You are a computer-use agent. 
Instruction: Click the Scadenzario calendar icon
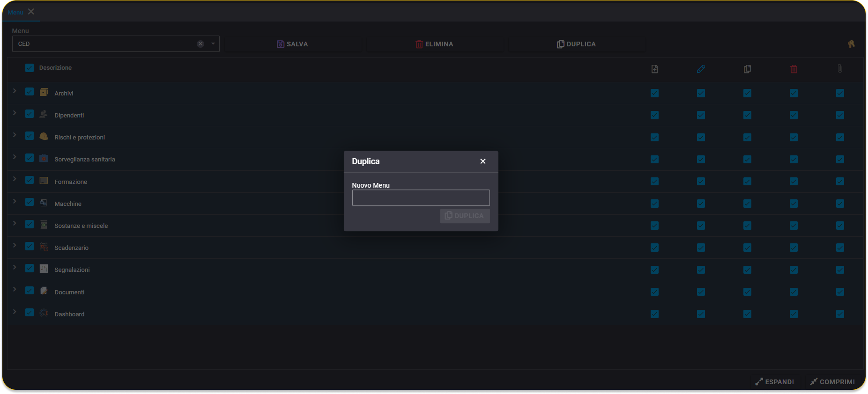point(44,247)
